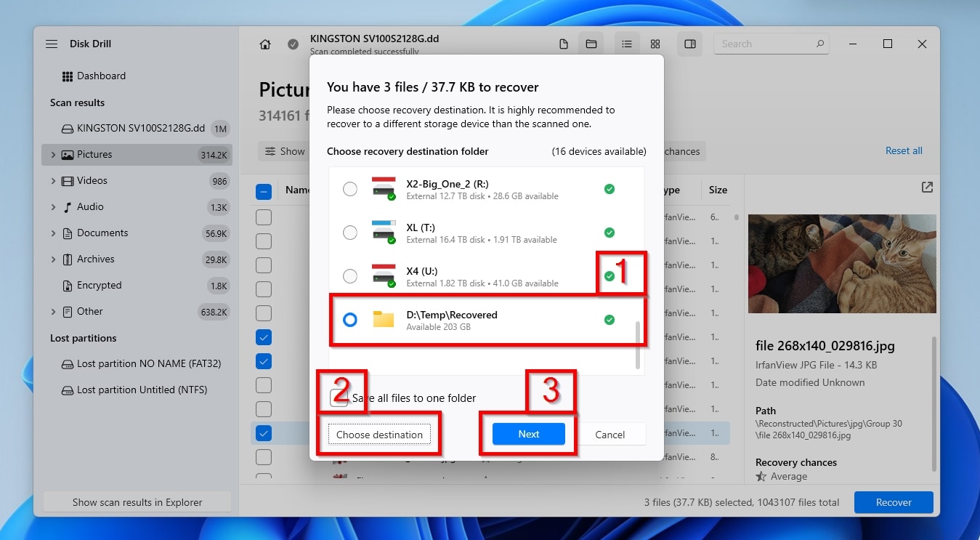
Task: Open the preview in external window icon
Action: point(927,188)
